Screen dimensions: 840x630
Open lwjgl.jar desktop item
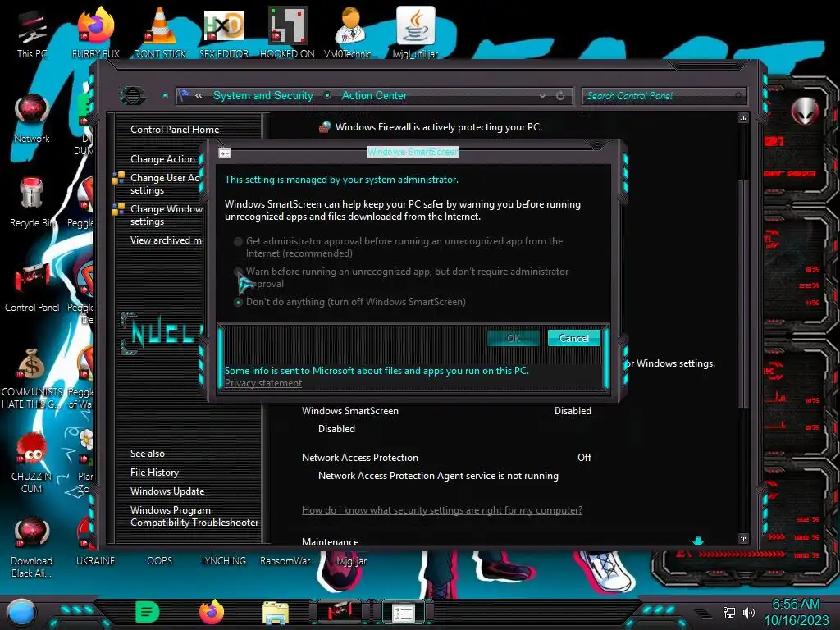click(351, 561)
